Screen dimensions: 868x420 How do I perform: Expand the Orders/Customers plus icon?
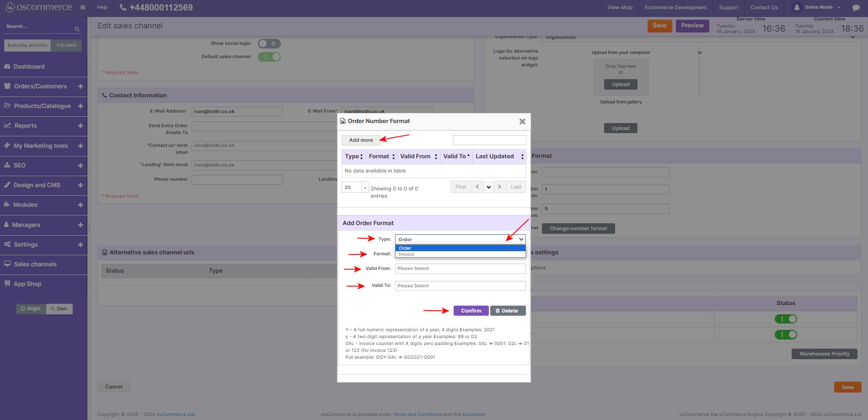coord(80,86)
